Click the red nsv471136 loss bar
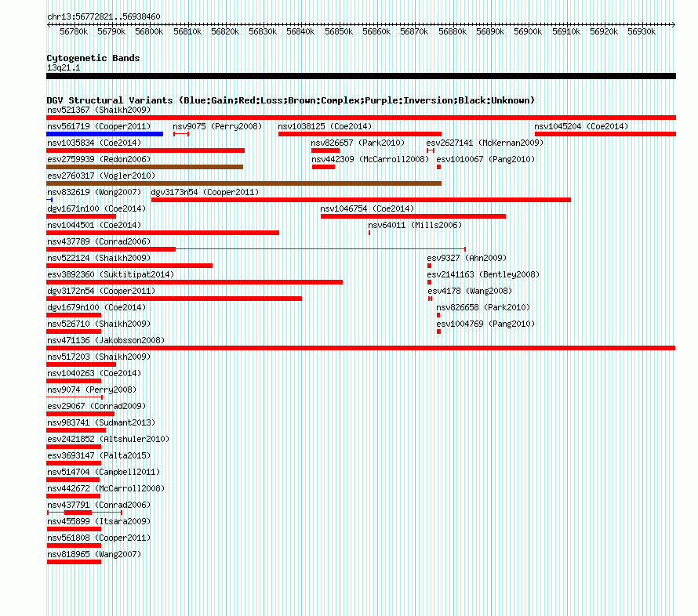 pos(361,348)
